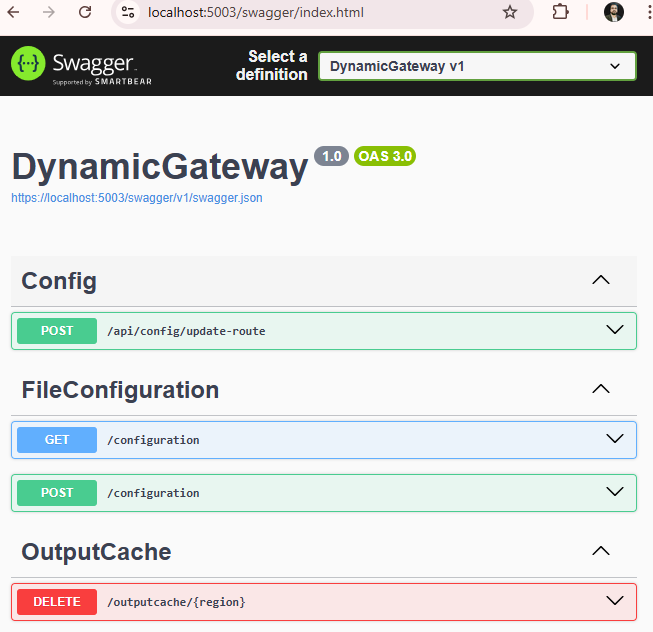Open the swagger.json link
Image resolution: width=653 pixels, height=632 pixels.
coord(137,198)
